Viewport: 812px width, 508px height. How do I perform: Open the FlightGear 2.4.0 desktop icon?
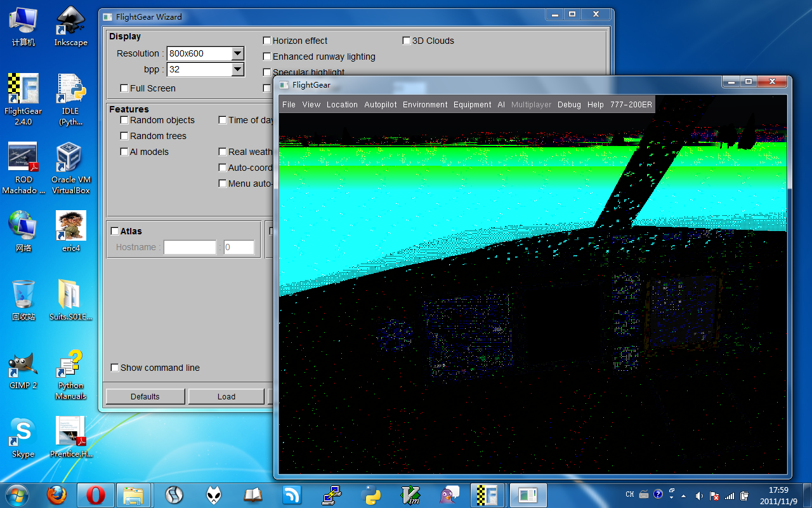[x=23, y=100]
